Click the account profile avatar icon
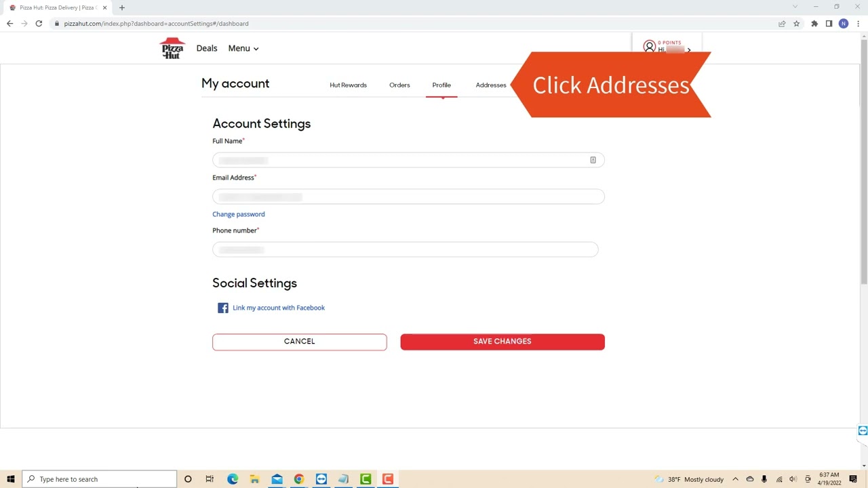 click(650, 47)
